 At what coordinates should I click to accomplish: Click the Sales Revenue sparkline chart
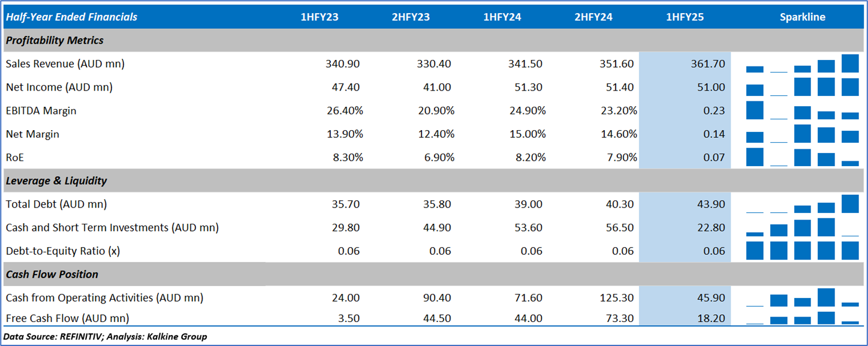pyautogui.click(x=802, y=64)
